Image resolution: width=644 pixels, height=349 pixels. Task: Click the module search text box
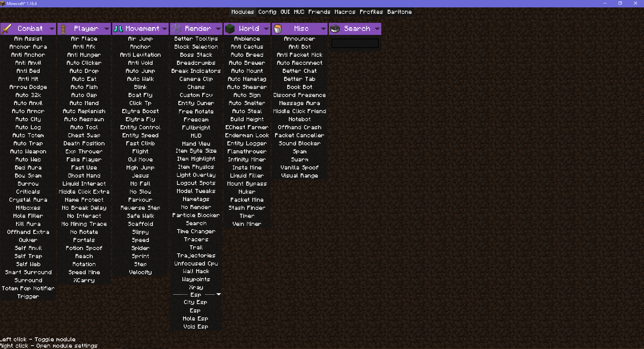pos(355,43)
